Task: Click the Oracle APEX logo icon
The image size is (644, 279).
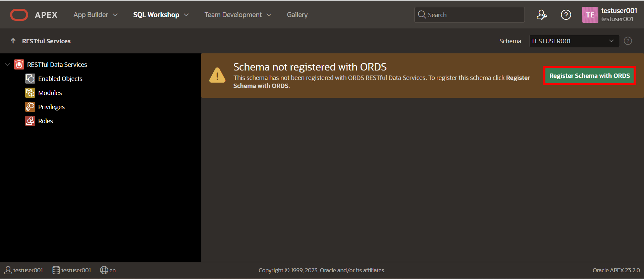Action: click(x=19, y=15)
